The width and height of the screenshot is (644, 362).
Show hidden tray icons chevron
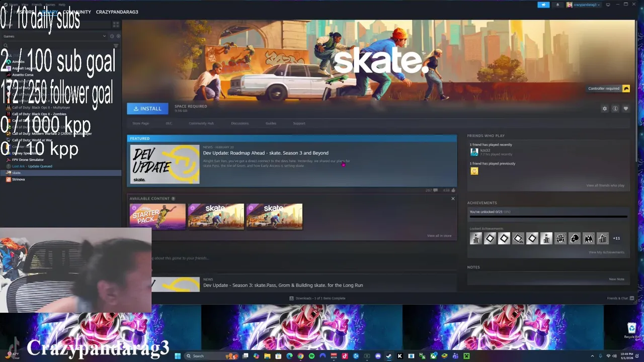(x=592, y=356)
